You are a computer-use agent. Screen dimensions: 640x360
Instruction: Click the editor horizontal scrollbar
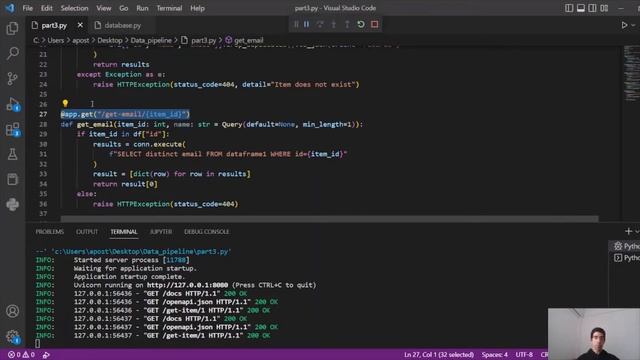point(329,219)
